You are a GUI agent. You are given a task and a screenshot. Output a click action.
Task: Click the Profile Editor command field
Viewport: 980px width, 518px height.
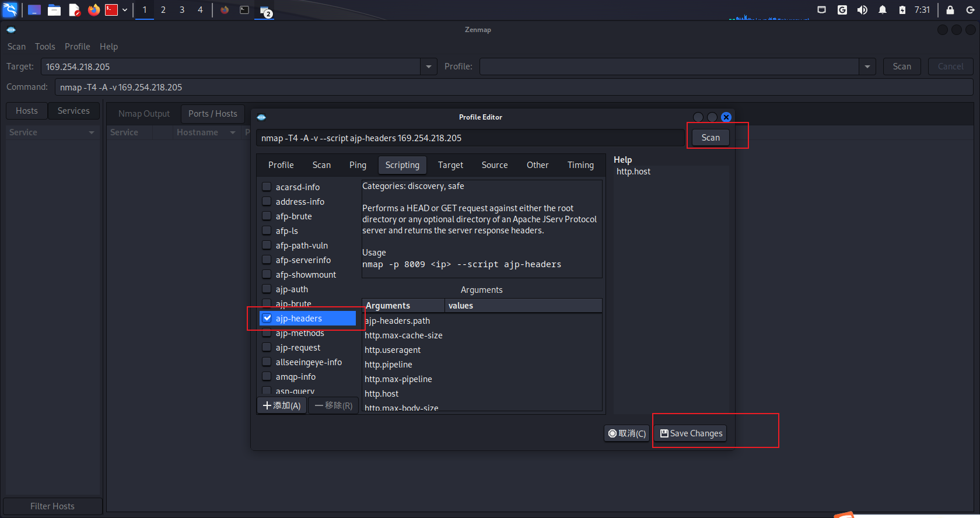(x=470, y=138)
